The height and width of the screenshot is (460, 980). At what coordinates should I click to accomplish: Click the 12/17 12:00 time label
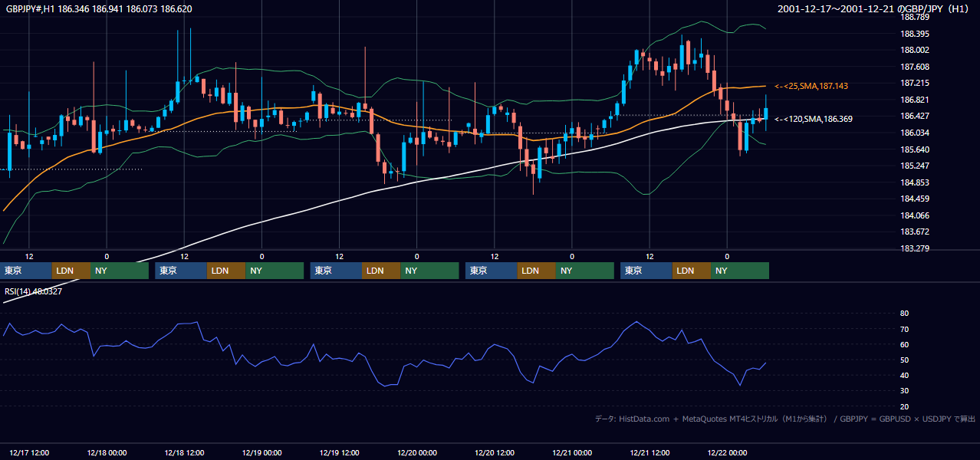pos(28,453)
